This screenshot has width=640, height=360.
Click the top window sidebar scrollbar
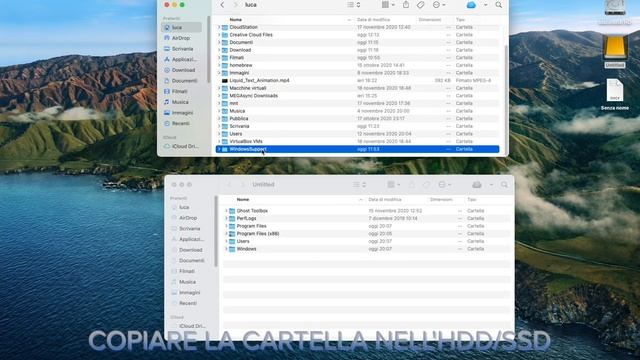(209, 49)
